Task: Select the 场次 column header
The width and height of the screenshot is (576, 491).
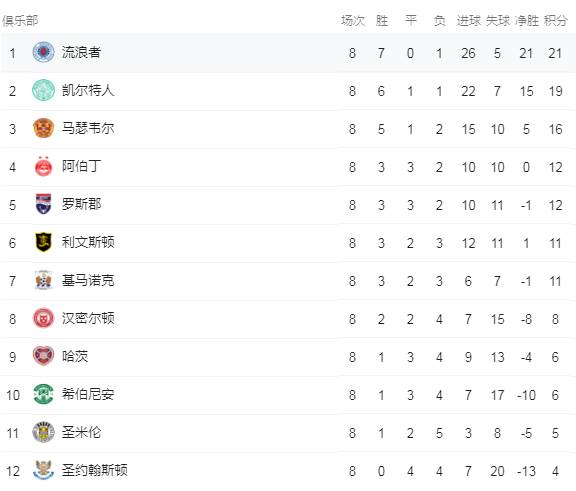Action: tap(353, 21)
